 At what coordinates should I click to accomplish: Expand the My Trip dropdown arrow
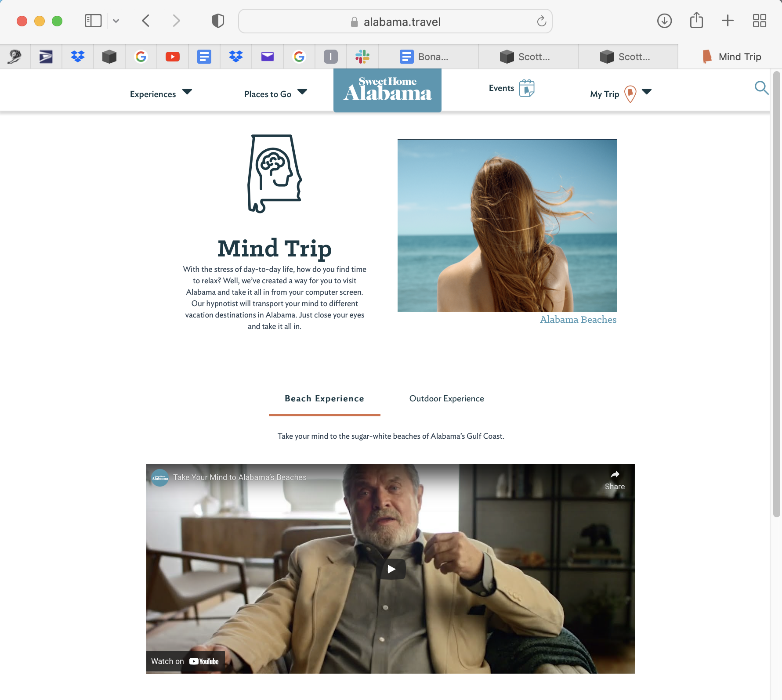pyautogui.click(x=647, y=92)
